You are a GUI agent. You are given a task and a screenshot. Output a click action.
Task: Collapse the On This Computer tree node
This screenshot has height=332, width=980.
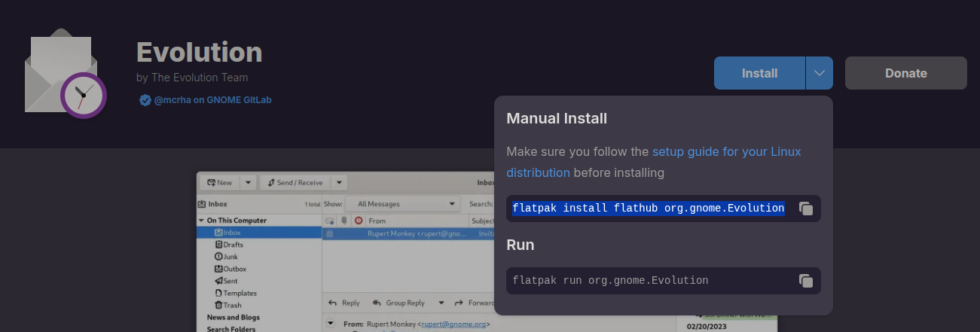tap(202, 221)
